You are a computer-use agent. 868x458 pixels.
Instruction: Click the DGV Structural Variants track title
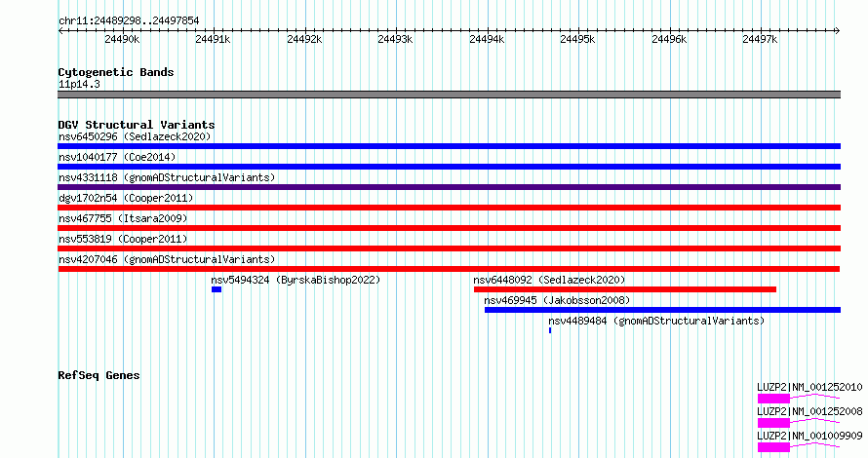point(137,125)
